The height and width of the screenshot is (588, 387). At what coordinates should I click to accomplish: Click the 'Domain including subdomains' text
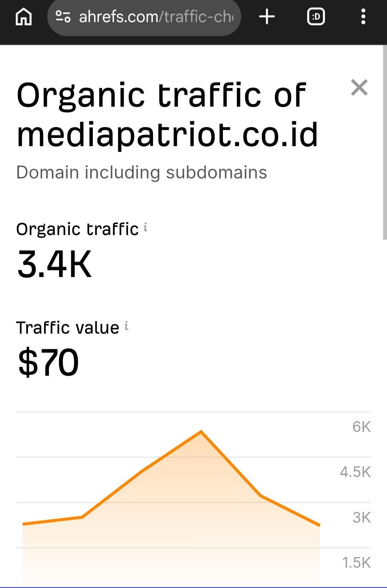click(x=142, y=172)
